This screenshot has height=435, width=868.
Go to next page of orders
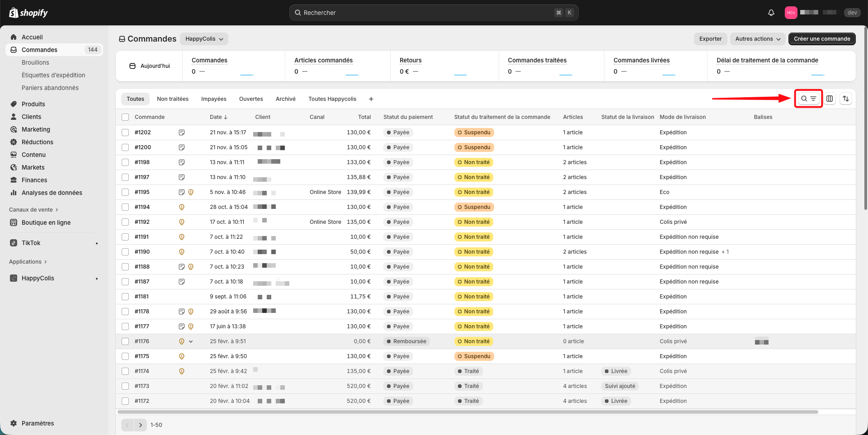(x=141, y=425)
